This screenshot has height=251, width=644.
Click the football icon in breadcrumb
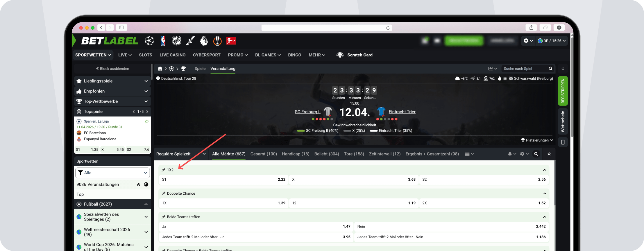171,69
